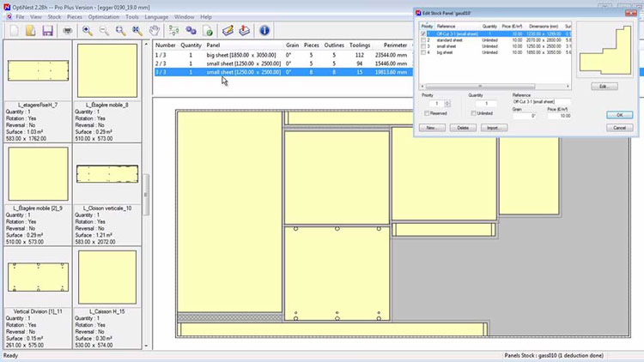644x362 pixels.
Task: Select nesting row 2 / 3 small sheet
Action: pyautogui.click(x=283, y=63)
